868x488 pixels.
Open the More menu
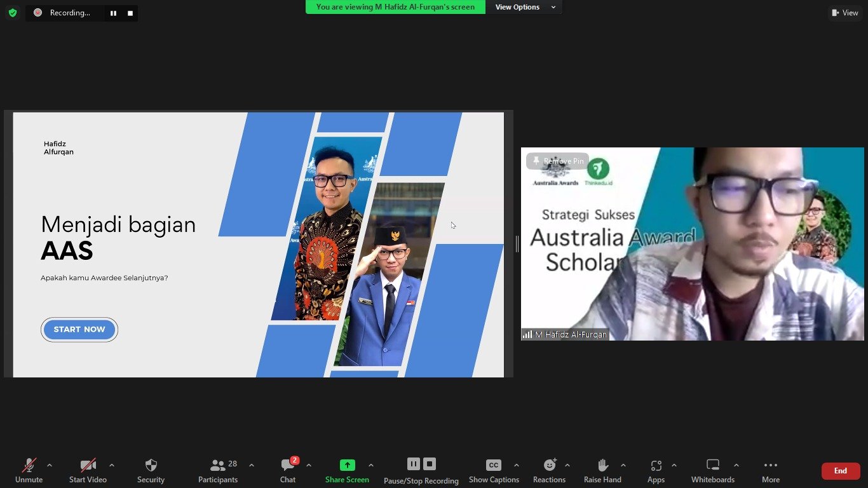tap(770, 465)
